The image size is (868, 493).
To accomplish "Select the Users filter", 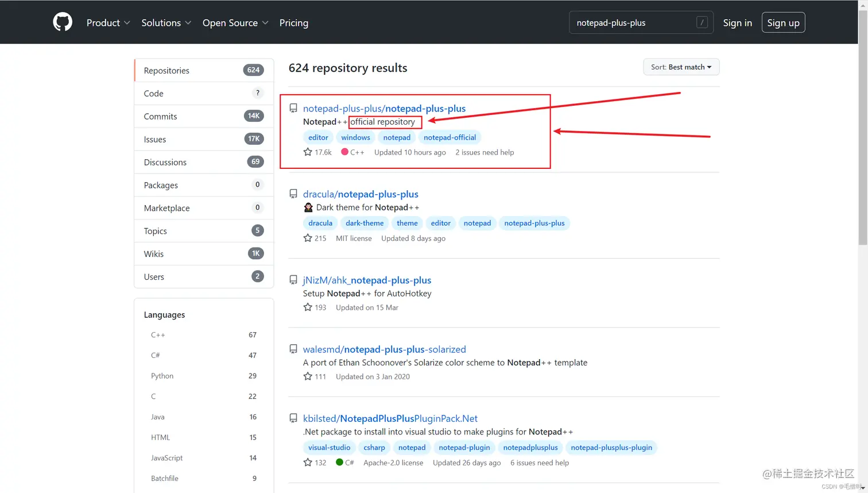I will coord(204,276).
